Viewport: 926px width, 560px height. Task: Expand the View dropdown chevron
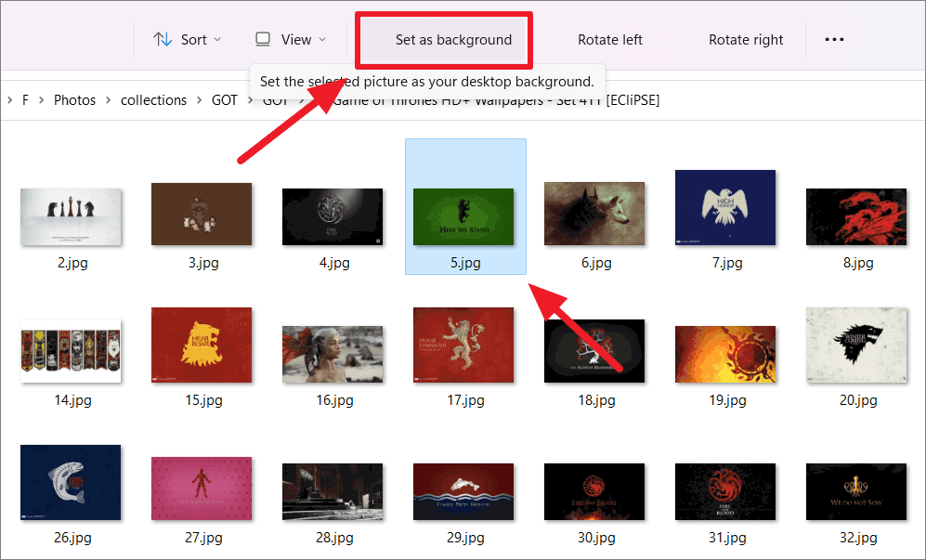click(322, 40)
